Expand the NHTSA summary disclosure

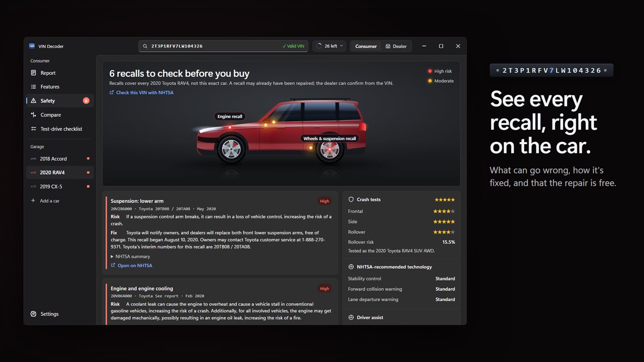click(130, 256)
